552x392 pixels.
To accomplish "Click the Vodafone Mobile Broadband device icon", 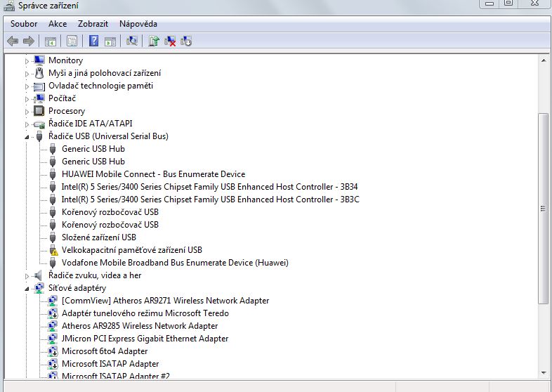I will tap(53, 263).
